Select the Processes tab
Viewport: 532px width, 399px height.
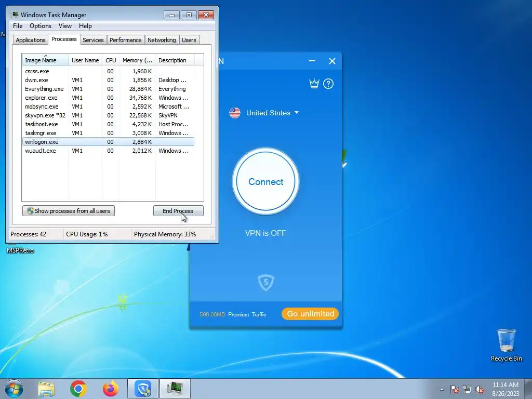click(x=64, y=39)
